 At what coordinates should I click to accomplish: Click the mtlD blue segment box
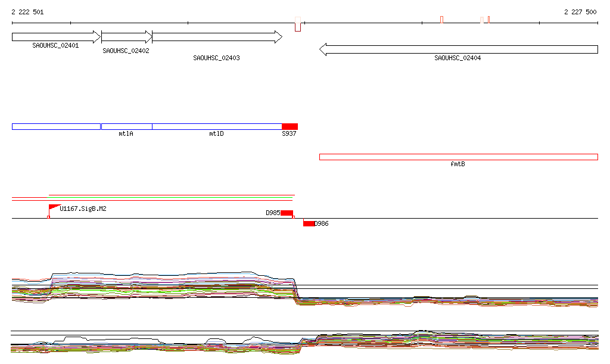(217, 126)
